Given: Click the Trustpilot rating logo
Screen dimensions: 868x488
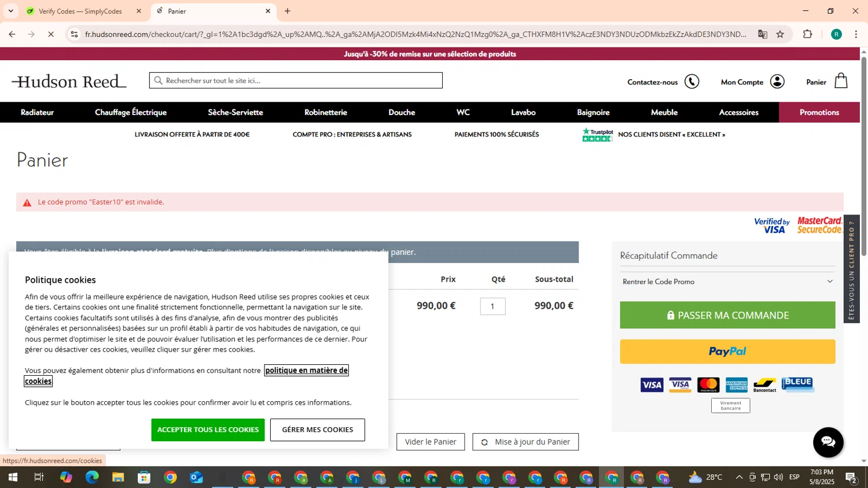Looking at the screenshot, I should pyautogui.click(x=597, y=134).
